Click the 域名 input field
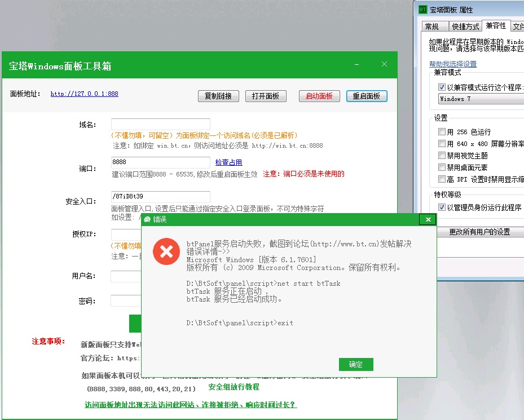This screenshot has width=524, height=420. (160, 124)
